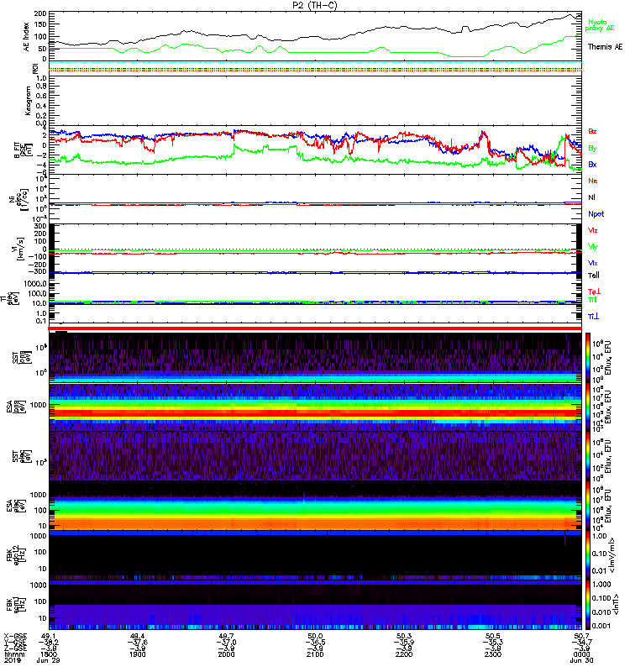Click the Keogram axis label
Viewport: 630px width, 672px height.
(28, 100)
